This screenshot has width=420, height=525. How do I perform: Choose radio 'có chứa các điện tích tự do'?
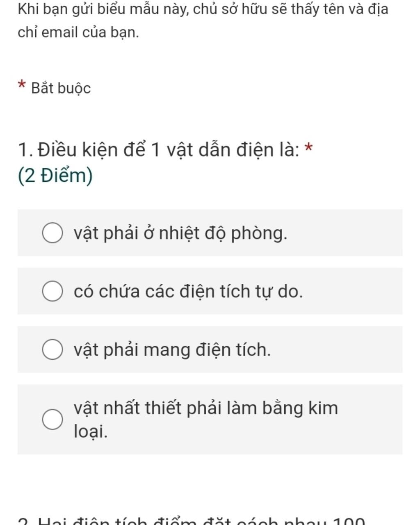52,291
